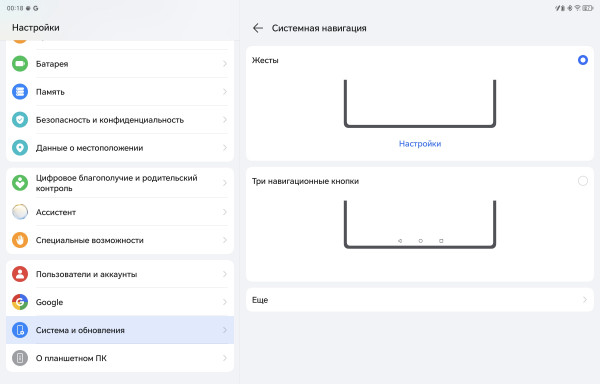Image resolution: width=600 pixels, height=384 pixels.
Task: Open the security shield icon
Action: click(x=20, y=120)
